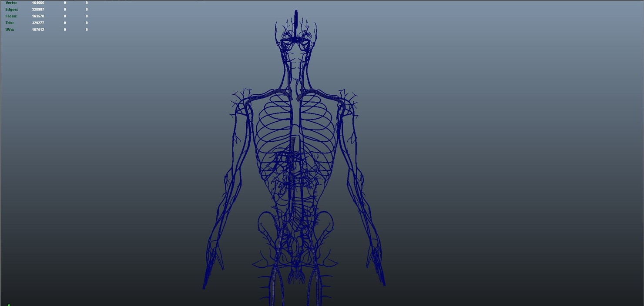The height and width of the screenshot is (306, 644).
Task: Click the Edges label in the HUD
Action: (x=11, y=9)
